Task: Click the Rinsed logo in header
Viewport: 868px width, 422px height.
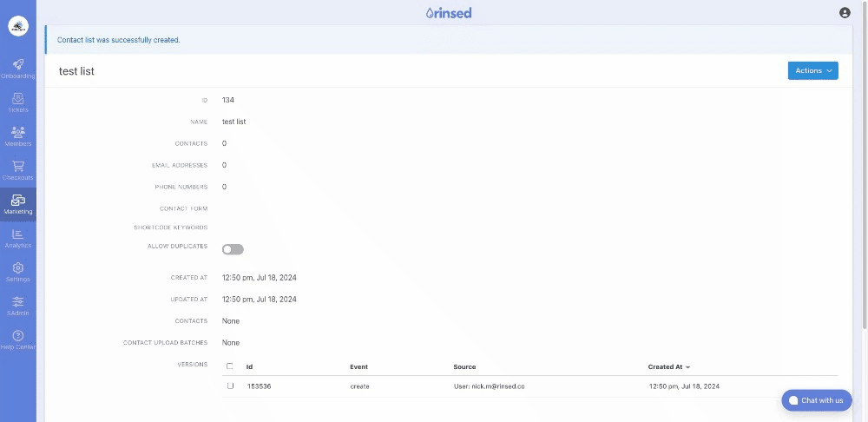Action: [449, 13]
